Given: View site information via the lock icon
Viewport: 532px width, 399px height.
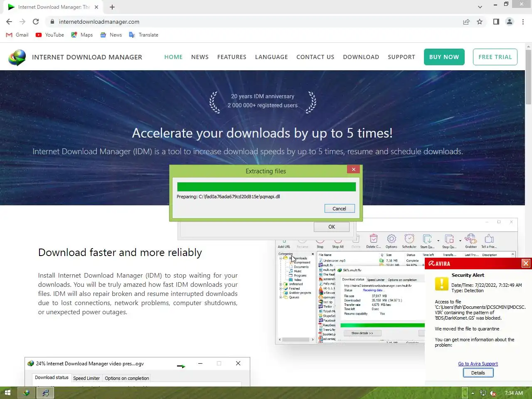Looking at the screenshot, I should pos(52,22).
